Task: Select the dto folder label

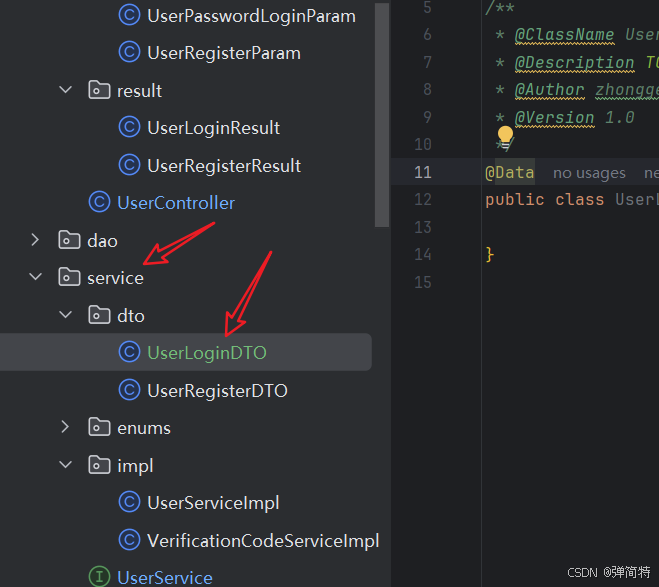Action: 131,316
